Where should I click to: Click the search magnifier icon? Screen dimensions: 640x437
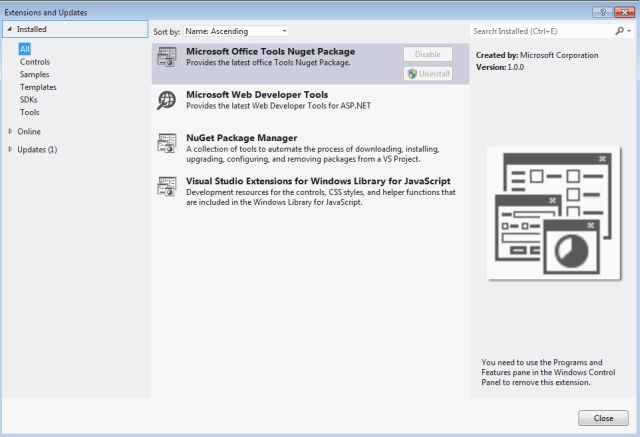click(x=620, y=31)
